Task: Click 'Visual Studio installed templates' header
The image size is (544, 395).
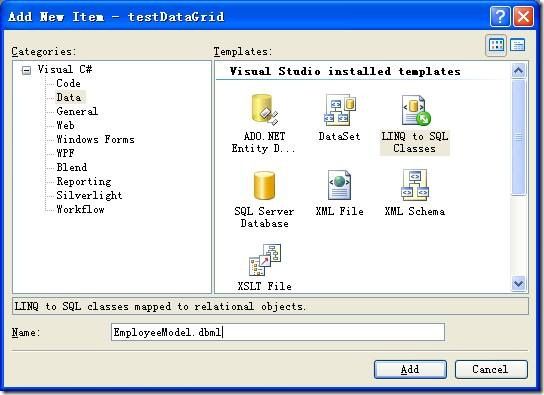Action: point(345,71)
